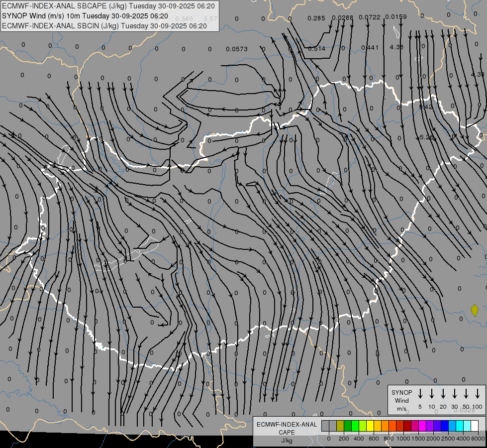Click the 6000 tick label on the CAPE scale

tap(478, 439)
